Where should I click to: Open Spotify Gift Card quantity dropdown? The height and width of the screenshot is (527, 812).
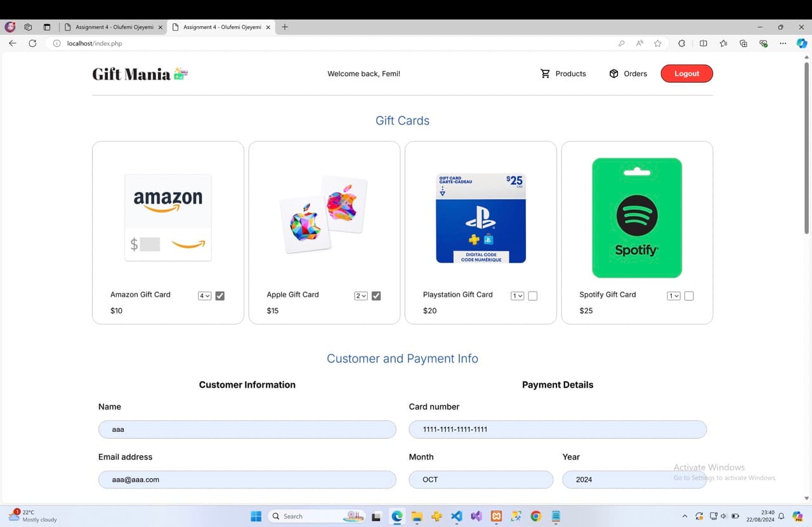[x=674, y=296]
